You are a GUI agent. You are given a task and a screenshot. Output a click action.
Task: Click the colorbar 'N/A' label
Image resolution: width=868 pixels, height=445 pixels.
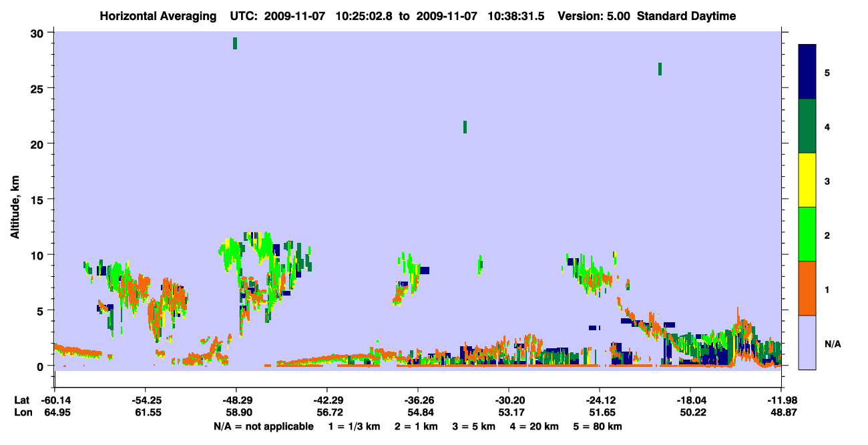pos(833,344)
